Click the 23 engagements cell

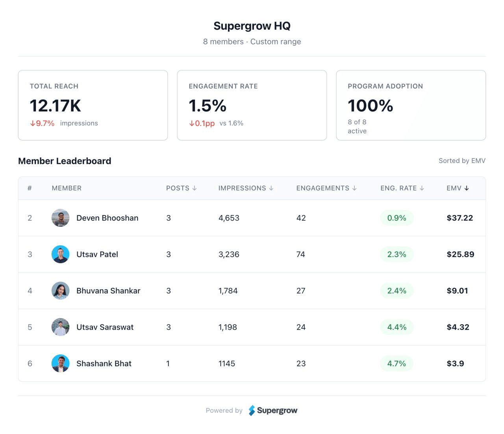pos(301,364)
